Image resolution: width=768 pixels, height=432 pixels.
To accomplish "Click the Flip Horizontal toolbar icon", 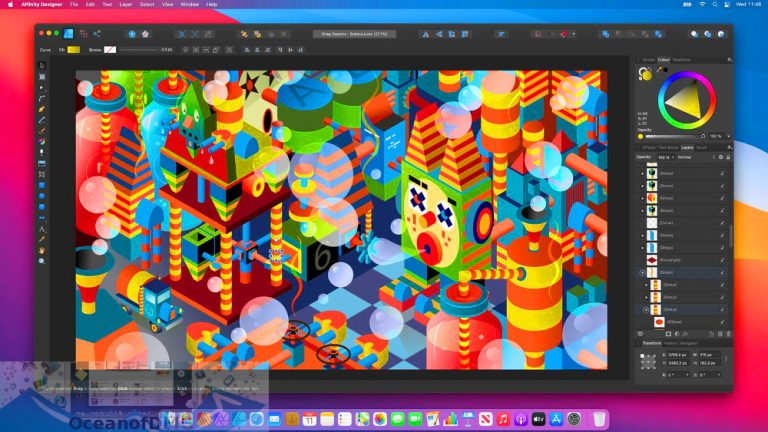I will click(x=426, y=34).
